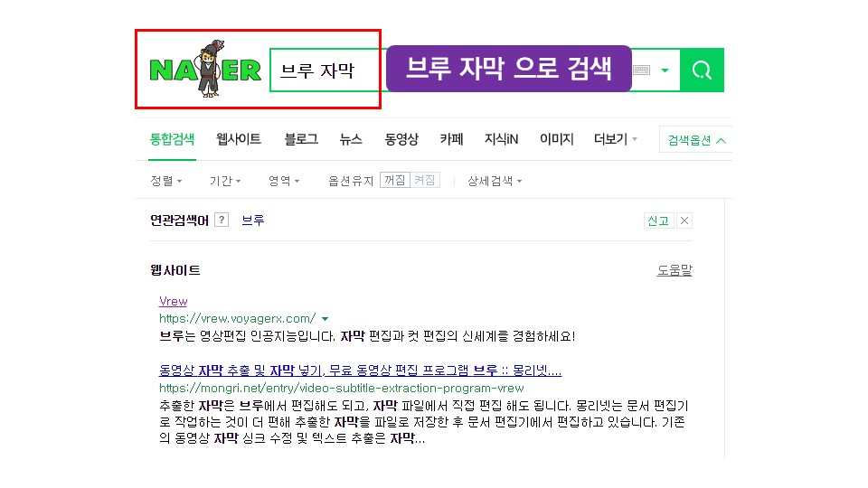This screenshot has width=868, height=488.
Task: Expand the 더보기 menu
Action: click(x=615, y=139)
